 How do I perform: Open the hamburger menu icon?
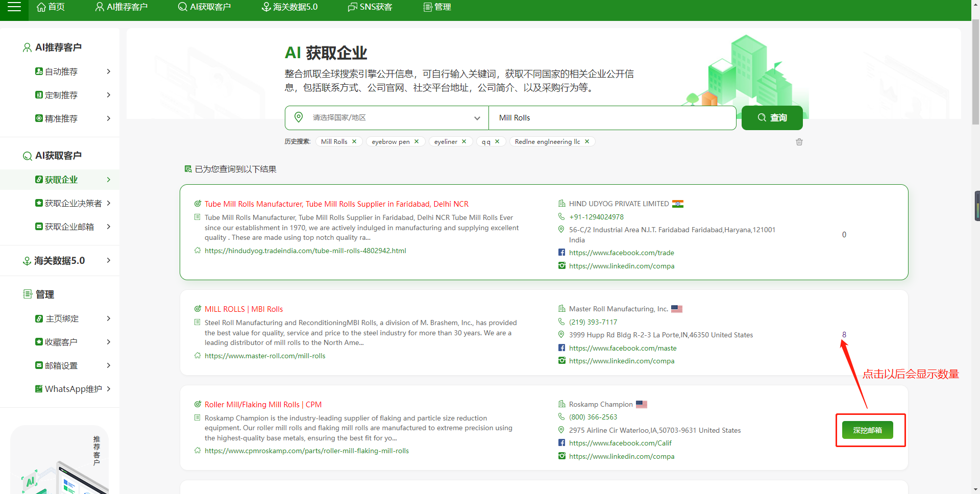pos(14,7)
